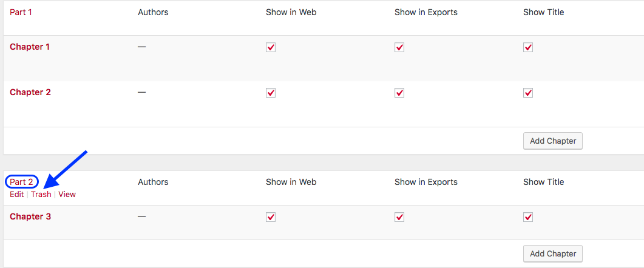This screenshot has width=644, height=268.
Task: Toggle Show in Exports for Chapter 3
Action: (399, 217)
